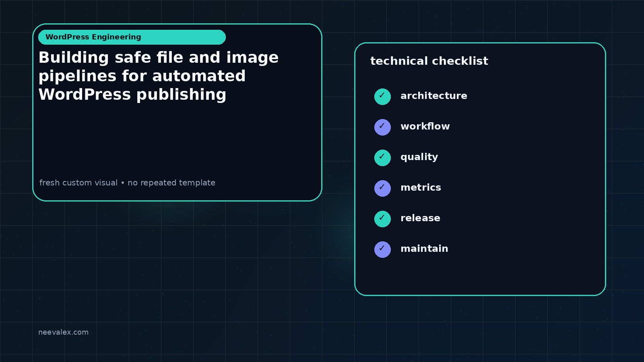Image resolution: width=644 pixels, height=362 pixels.
Task: Click the 'technical checklist' heading
Action: click(429, 61)
